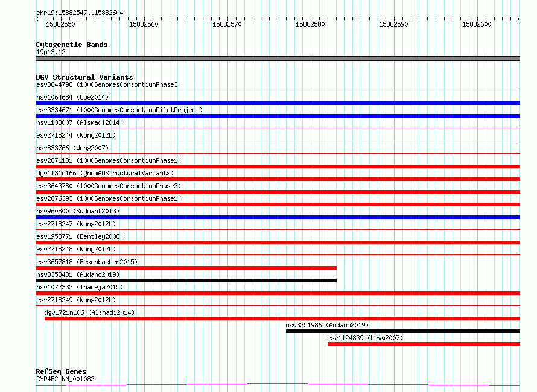Click the 15882590 ruler position marker

[393, 24]
